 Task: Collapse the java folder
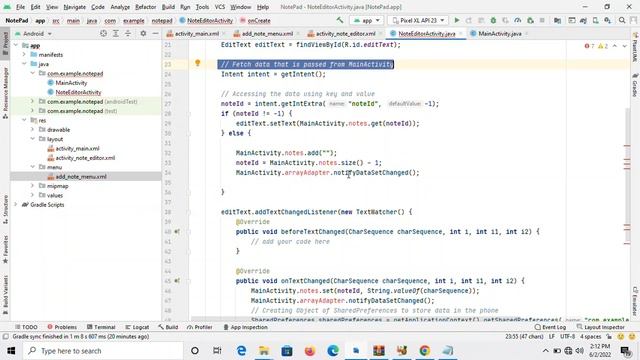[24, 64]
